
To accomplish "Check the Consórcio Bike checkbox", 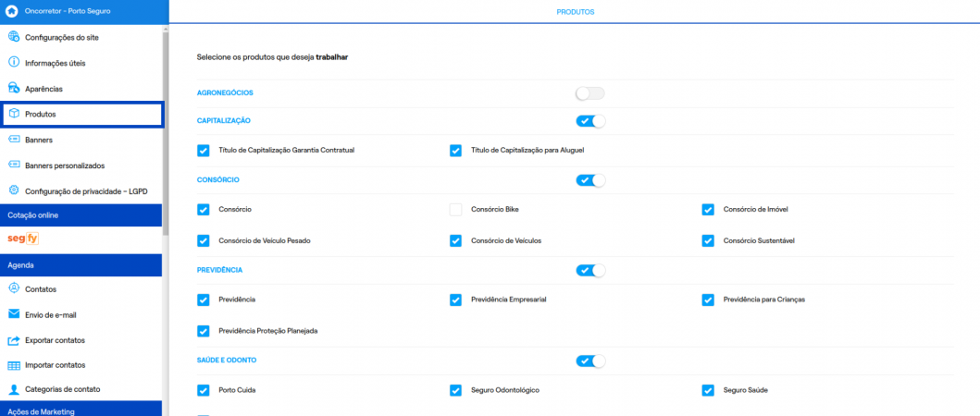I will tap(455, 210).
